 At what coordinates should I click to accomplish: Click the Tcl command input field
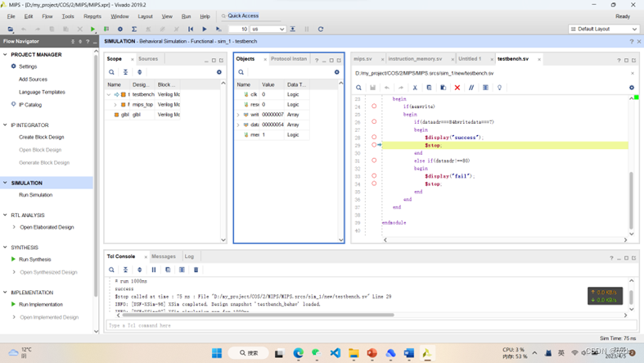[x=372, y=325]
